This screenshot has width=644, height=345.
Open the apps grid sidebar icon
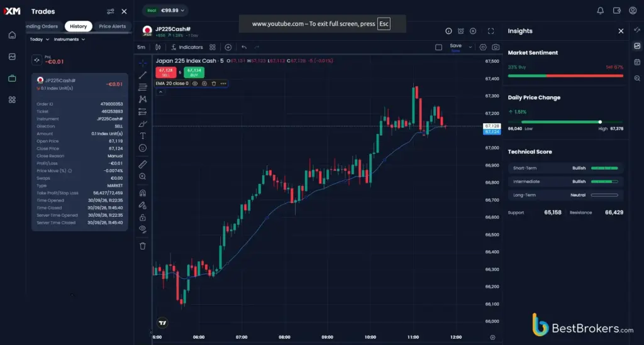pos(12,100)
